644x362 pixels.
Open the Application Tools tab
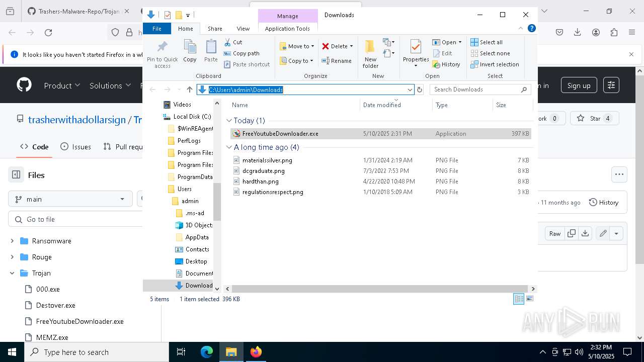click(287, 29)
